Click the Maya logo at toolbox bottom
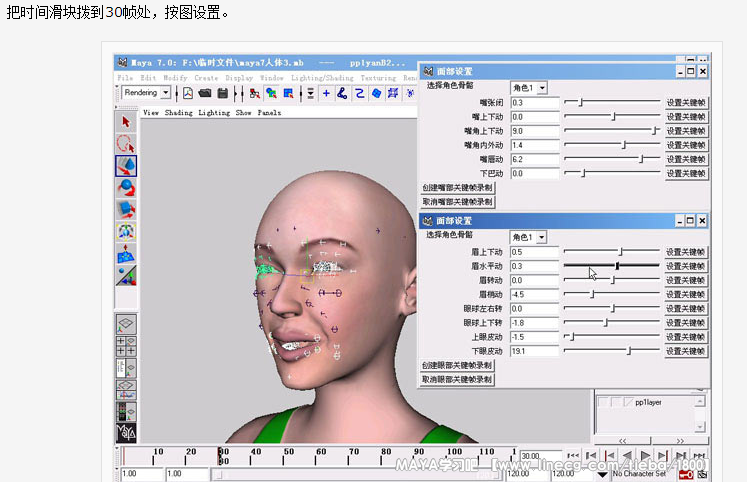747x482 pixels. [126, 432]
